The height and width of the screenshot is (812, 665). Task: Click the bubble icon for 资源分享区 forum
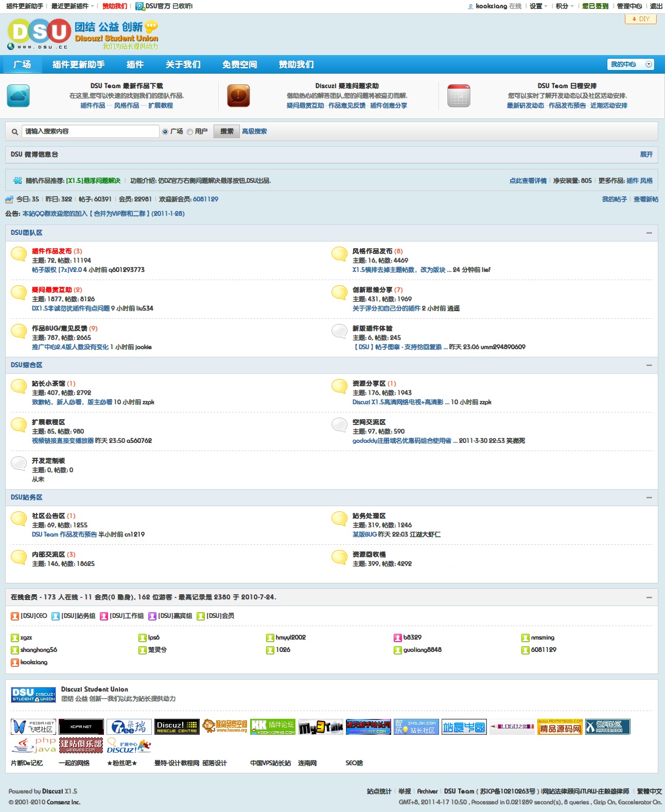(340, 386)
